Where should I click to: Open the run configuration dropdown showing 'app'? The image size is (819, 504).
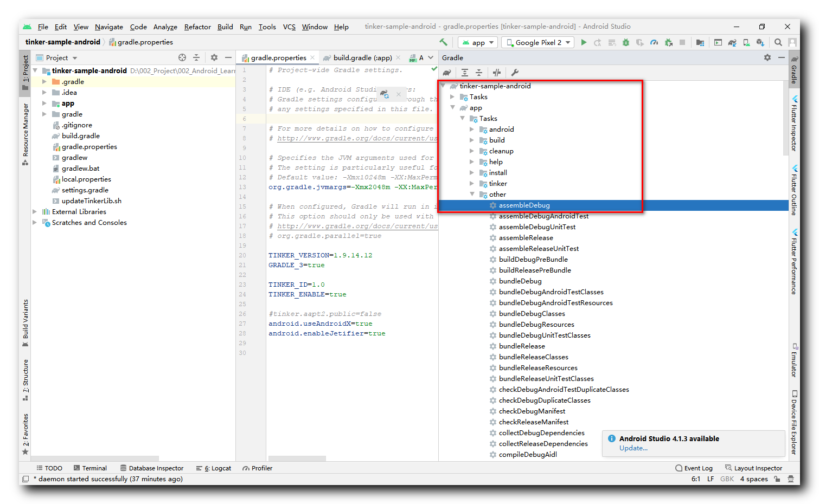[477, 42]
